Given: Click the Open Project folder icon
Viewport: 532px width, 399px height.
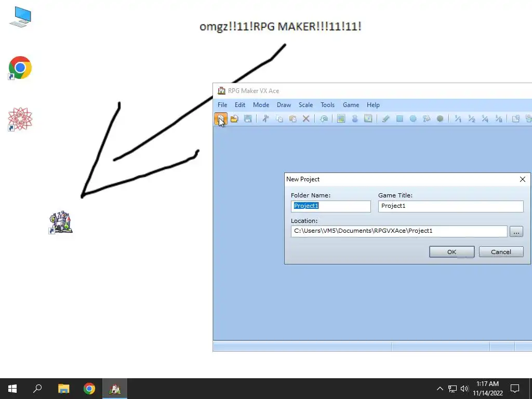Looking at the screenshot, I should (234, 118).
